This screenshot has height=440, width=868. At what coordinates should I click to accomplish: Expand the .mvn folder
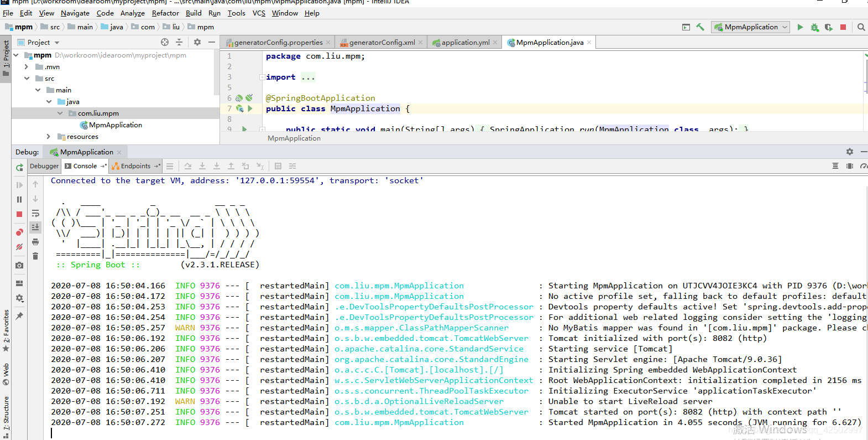[26, 67]
